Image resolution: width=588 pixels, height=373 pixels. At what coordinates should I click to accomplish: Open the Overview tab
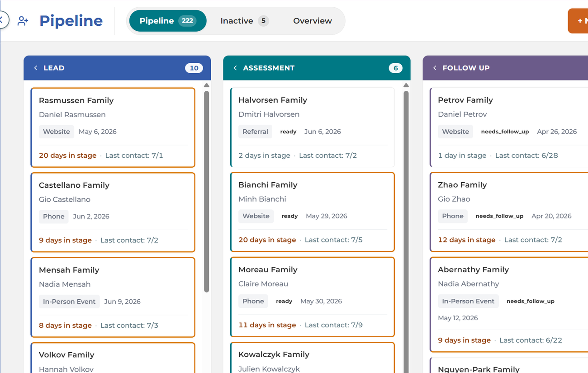[313, 21]
